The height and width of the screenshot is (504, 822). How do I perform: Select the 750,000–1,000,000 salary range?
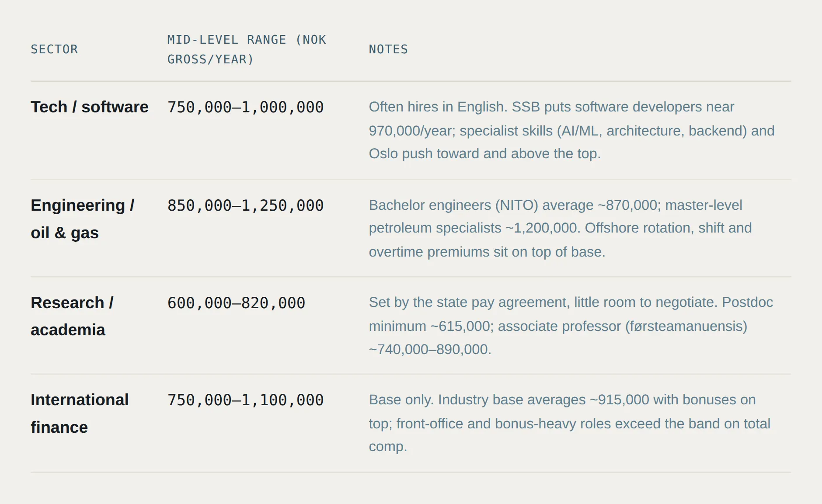(x=245, y=107)
